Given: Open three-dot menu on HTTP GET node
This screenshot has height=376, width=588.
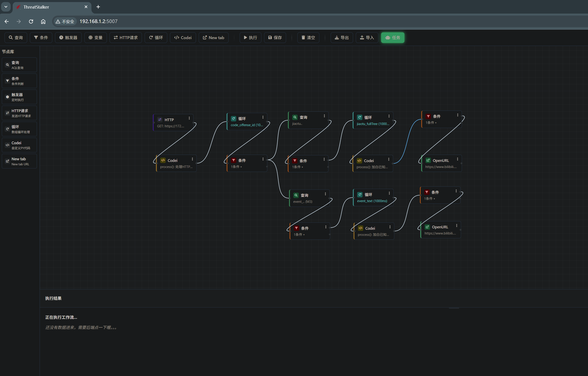Looking at the screenshot, I should click(189, 118).
